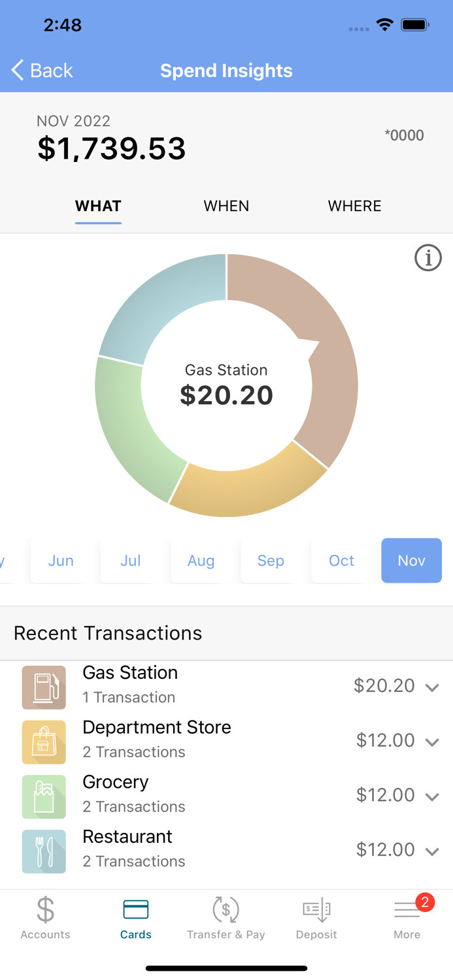
Task: Tap the info icon near the chart
Action: [428, 257]
